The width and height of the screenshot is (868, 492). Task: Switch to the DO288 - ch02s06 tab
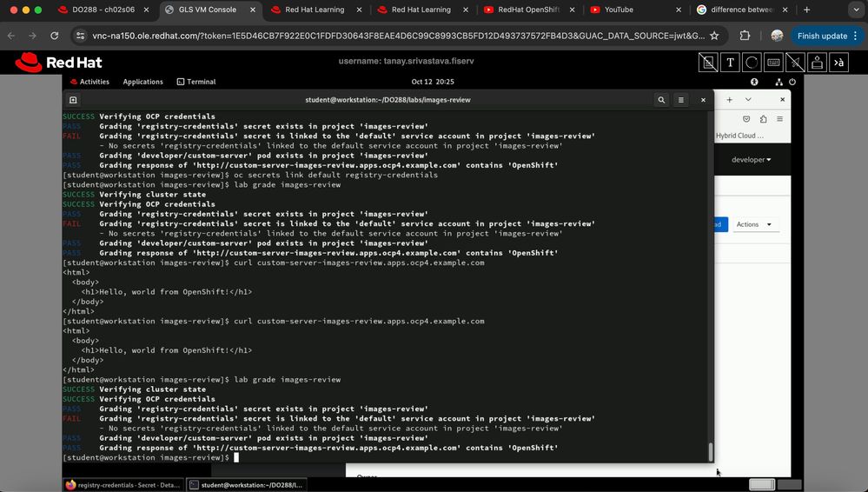(x=98, y=10)
